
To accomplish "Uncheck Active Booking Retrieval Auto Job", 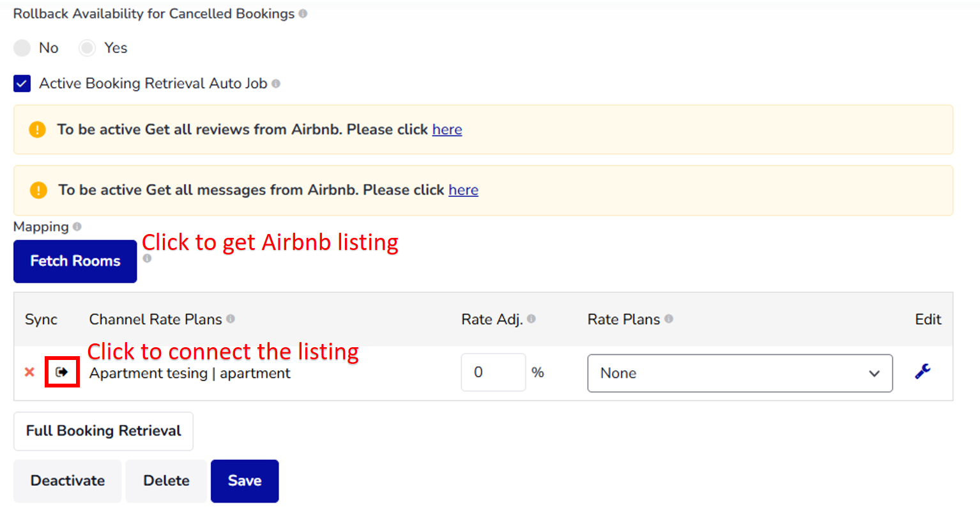I will 22,84.
